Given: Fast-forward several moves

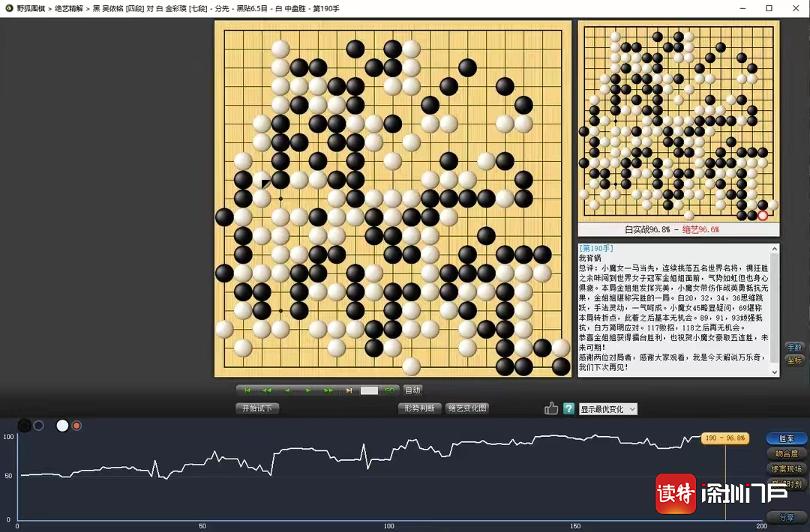Looking at the screenshot, I should 328,390.
